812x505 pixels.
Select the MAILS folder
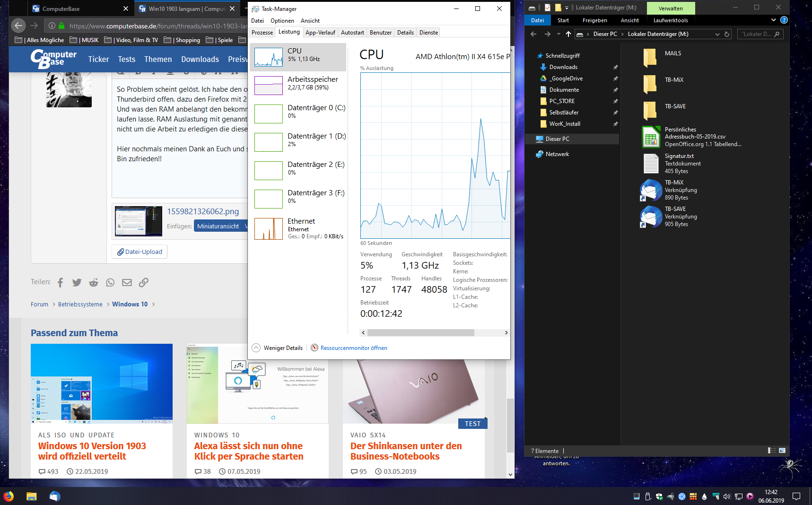pyautogui.click(x=662, y=58)
